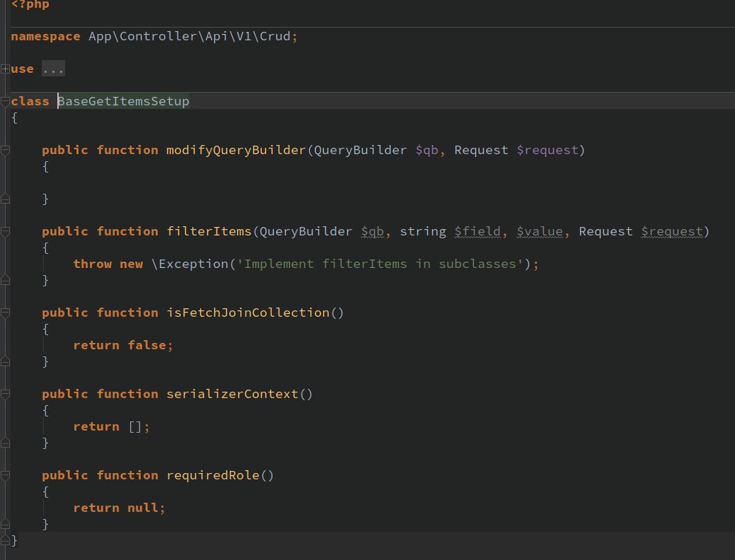Collapse the isFetchJoinCollection function fold

(x=5, y=313)
